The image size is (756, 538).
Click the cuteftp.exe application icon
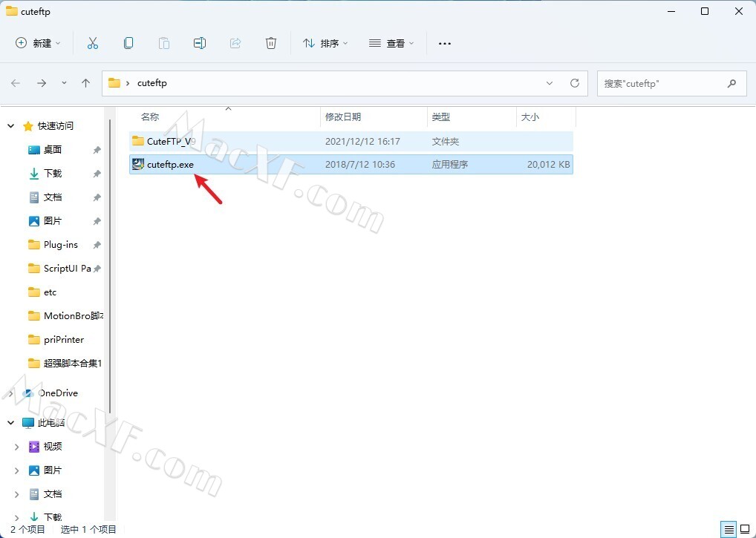coord(138,164)
